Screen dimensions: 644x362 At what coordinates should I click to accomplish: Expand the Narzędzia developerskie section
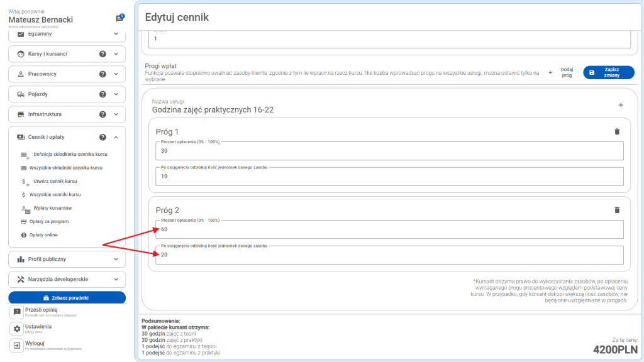tap(116, 279)
